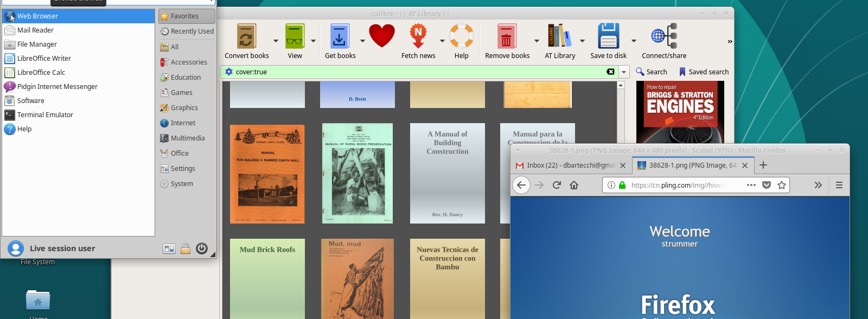Open a new Firefox tab
The height and width of the screenshot is (319, 868).
(763, 165)
